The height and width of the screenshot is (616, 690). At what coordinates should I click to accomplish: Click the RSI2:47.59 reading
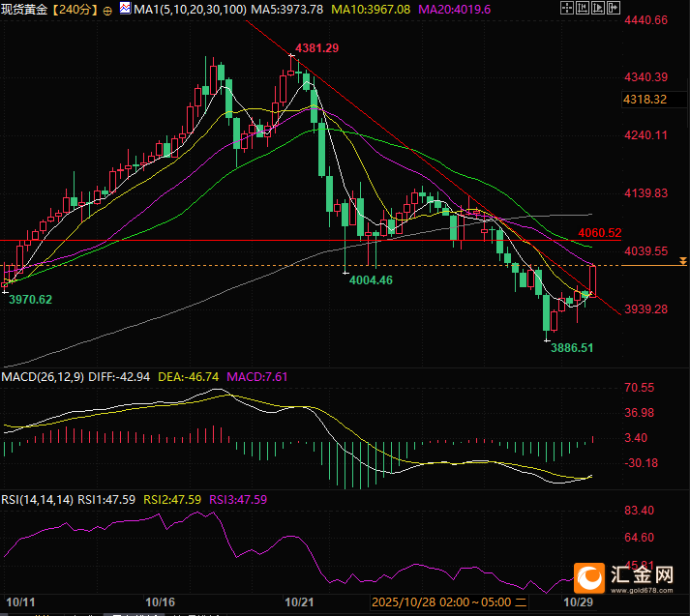172,500
